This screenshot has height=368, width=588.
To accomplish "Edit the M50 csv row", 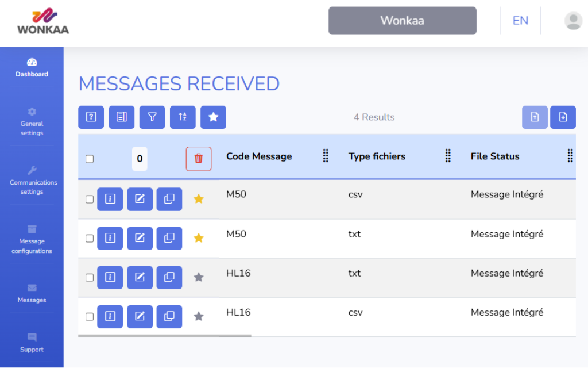I will [140, 199].
